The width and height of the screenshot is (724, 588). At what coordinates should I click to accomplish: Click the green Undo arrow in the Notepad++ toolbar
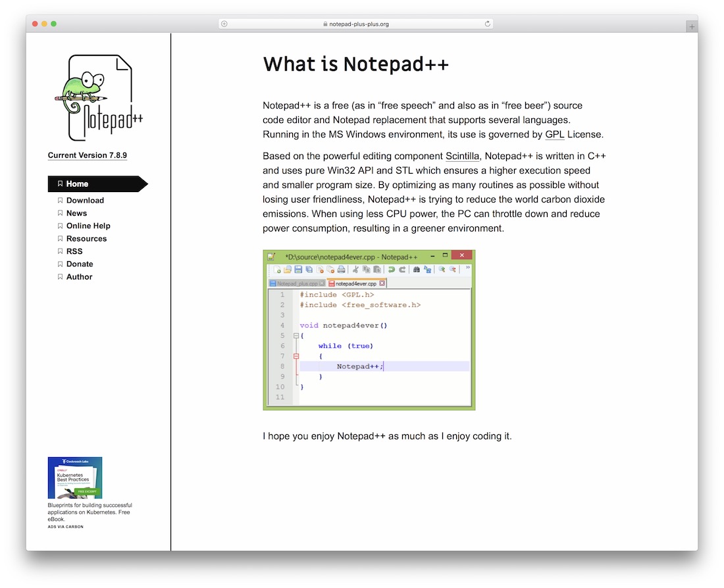[x=391, y=270]
